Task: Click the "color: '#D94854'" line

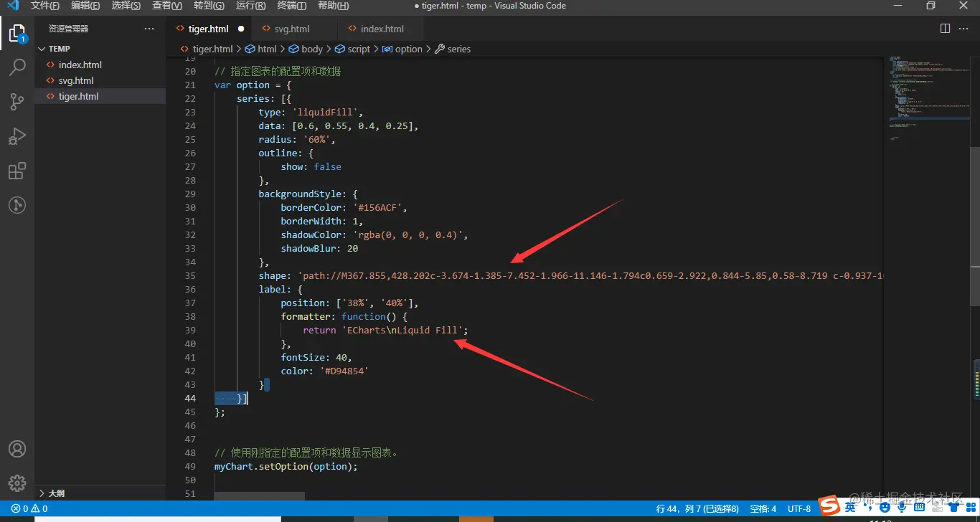Action: [324, 371]
